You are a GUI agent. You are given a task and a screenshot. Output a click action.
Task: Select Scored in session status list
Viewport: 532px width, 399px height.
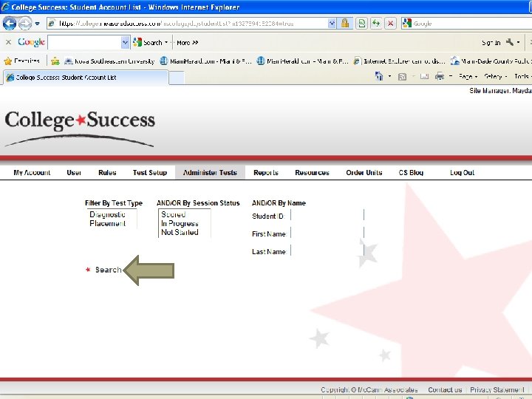(x=174, y=214)
